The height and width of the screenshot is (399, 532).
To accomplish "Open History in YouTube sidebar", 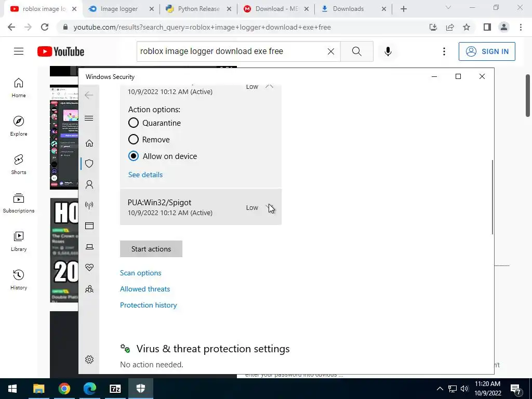I will [x=19, y=280].
